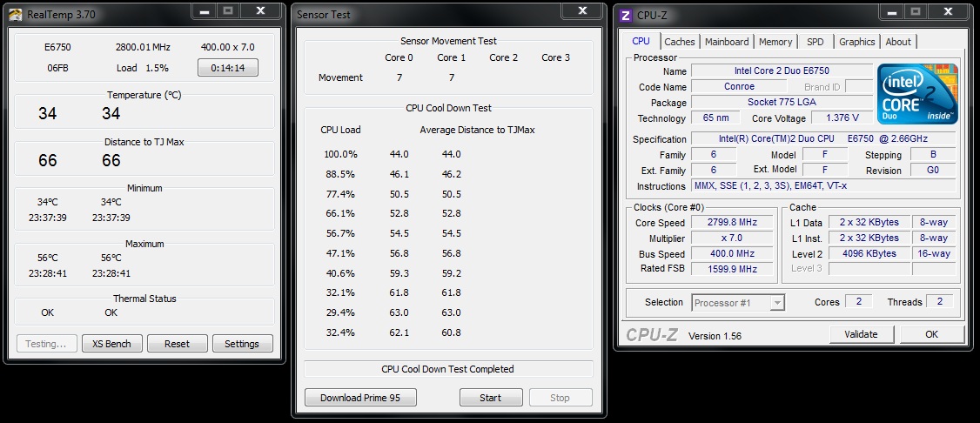
Task: Reset the RealTemp min/max temperatures
Action: (x=177, y=344)
